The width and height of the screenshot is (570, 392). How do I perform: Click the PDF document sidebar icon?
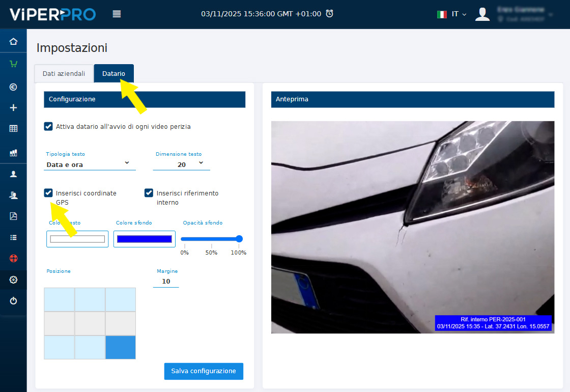(x=13, y=216)
